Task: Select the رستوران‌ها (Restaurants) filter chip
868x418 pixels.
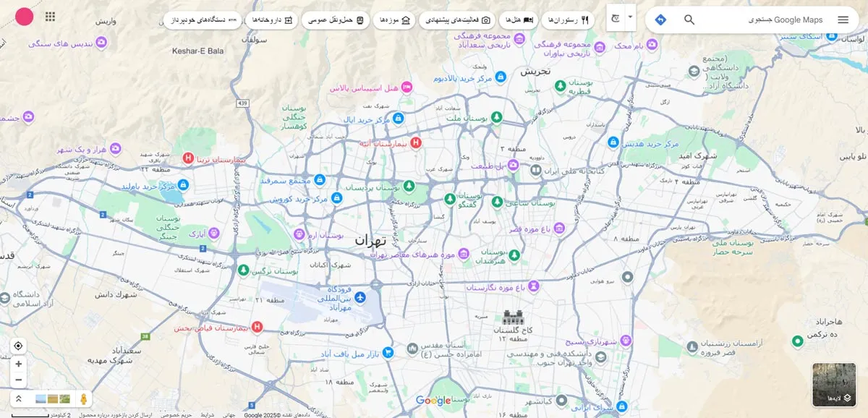Action: (569, 20)
